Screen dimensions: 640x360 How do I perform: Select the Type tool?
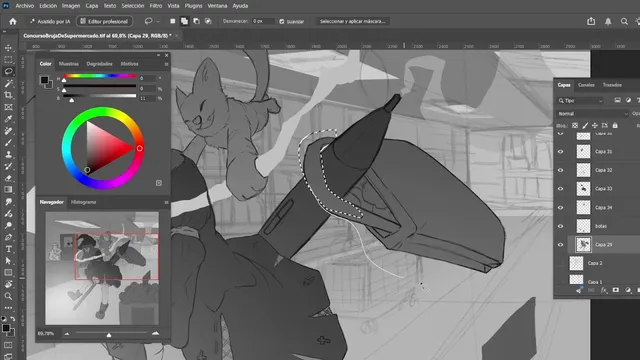(x=8, y=249)
